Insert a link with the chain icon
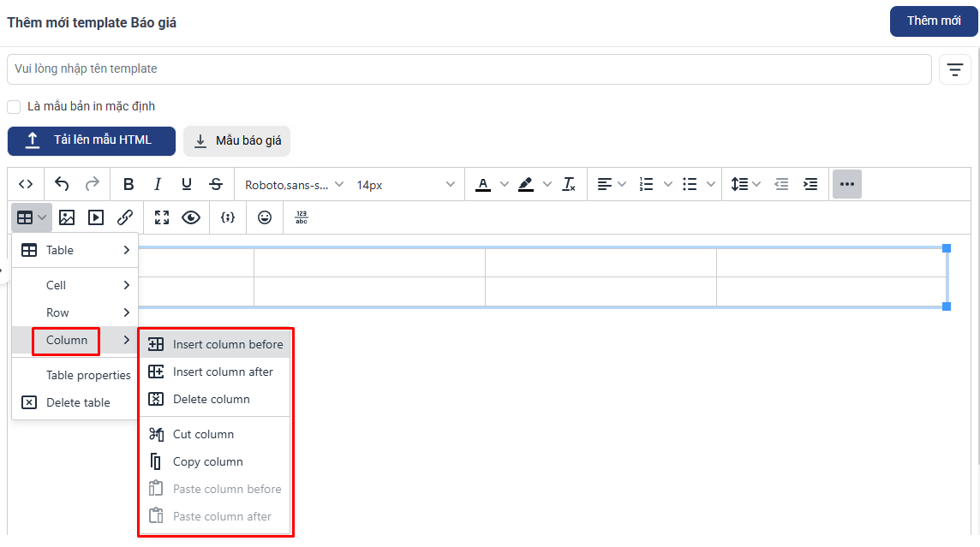Image resolution: width=980 pixels, height=547 pixels. [125, 217]
